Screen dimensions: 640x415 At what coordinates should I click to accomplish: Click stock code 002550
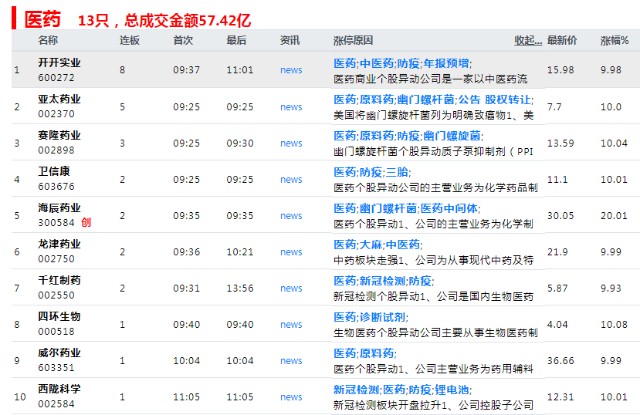pos(56,295)
